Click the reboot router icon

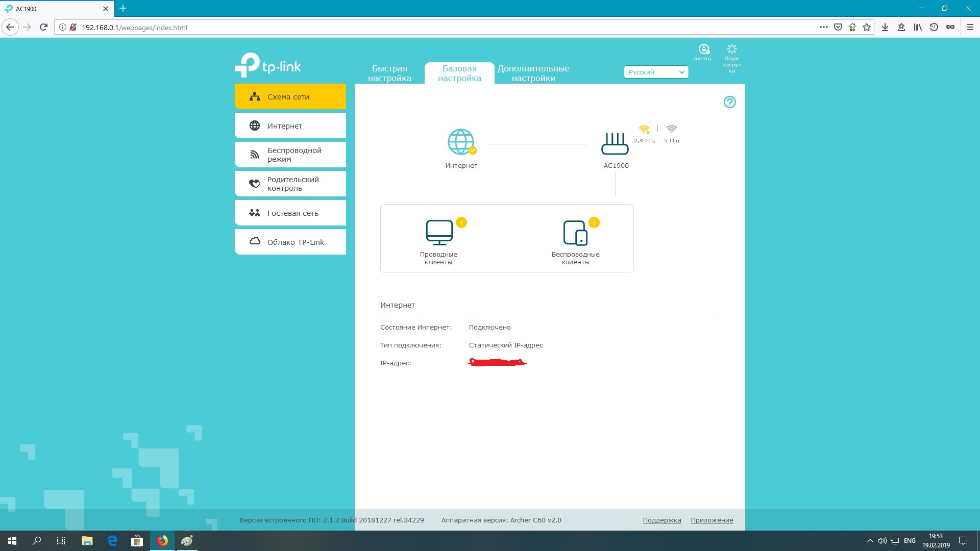731,49
